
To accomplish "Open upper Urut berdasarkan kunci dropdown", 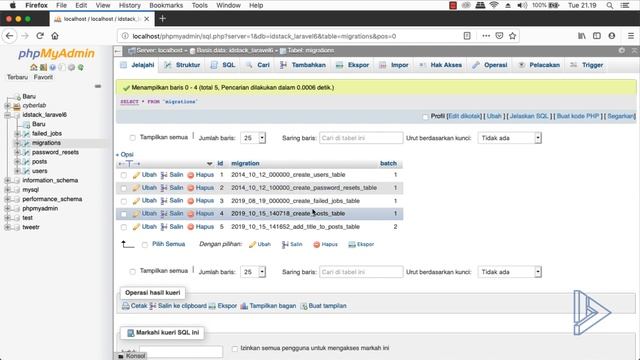I will [509, 138].
